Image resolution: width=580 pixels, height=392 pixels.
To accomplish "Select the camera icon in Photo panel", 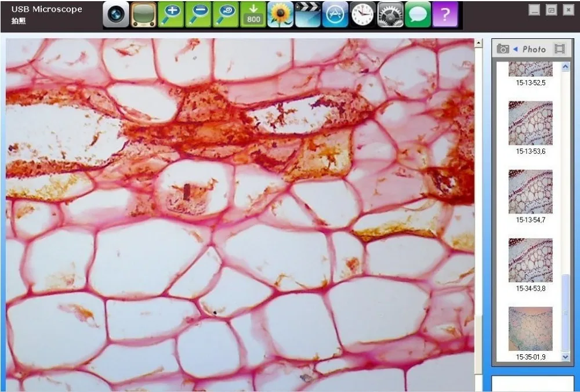I will coord(503,49).
